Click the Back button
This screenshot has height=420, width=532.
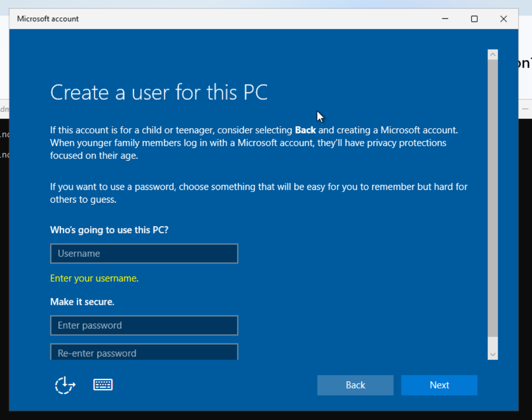pos(355,385)
